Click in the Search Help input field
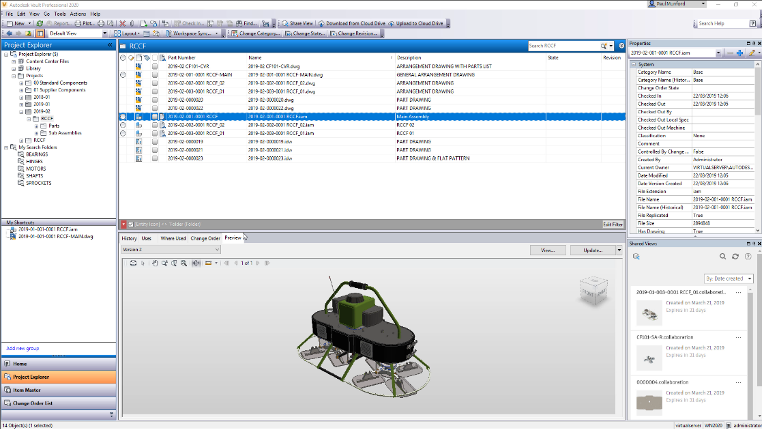Image resolution: width=762 pixels, height=429 pixels. (723, 23)
